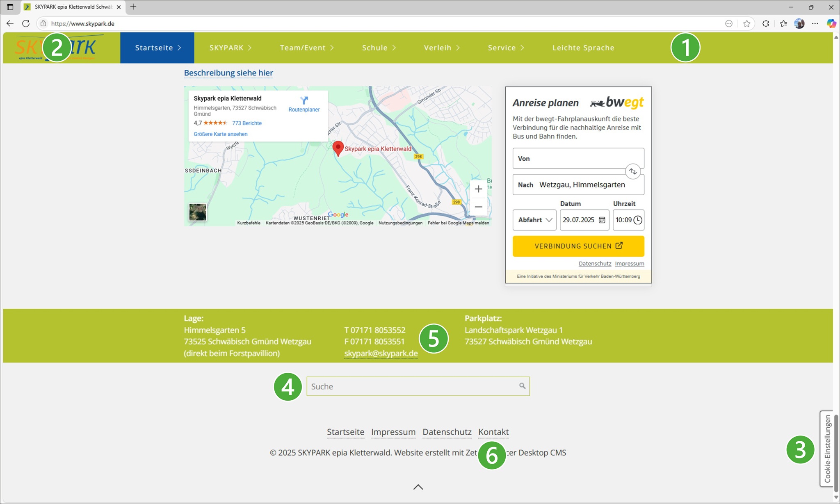Click scroll-to-top chevron at page bottom
The image size is (840, 504).
(x=418, y=487)
